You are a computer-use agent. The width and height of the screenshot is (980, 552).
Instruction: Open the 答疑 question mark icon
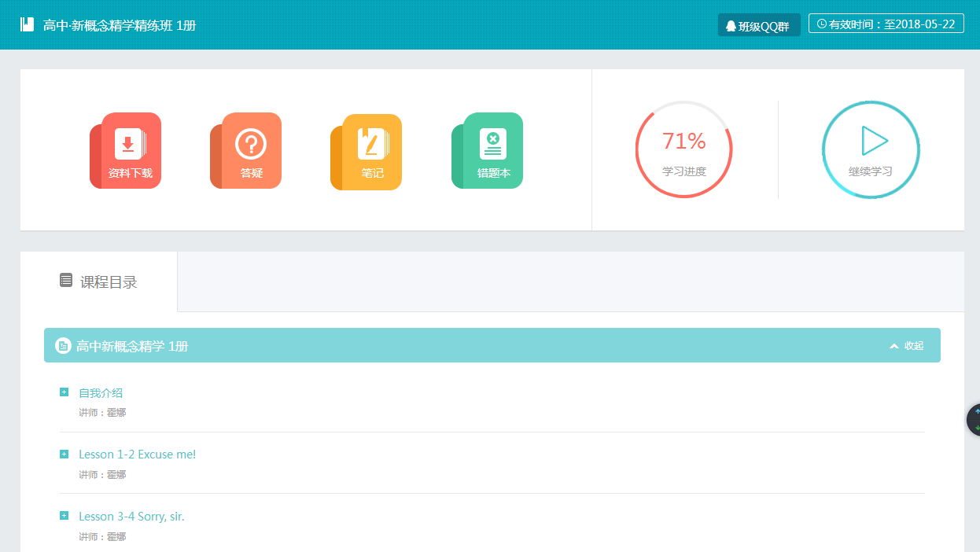(x=250, y=150)
